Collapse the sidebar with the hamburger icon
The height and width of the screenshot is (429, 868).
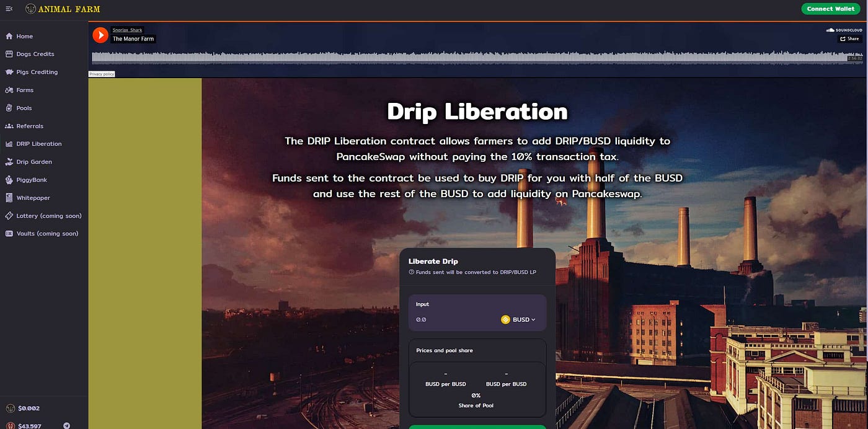tap(9, 9)
